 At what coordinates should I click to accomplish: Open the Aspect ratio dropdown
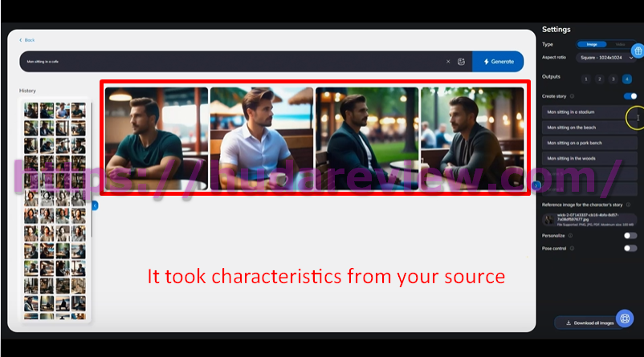click(605, 58)
